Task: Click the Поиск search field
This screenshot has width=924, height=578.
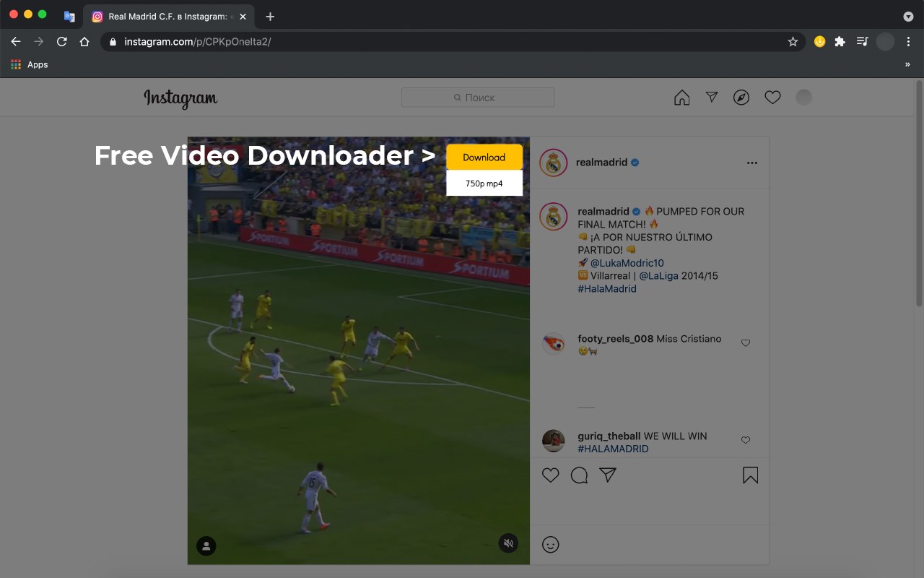Action: coord(478,98)
